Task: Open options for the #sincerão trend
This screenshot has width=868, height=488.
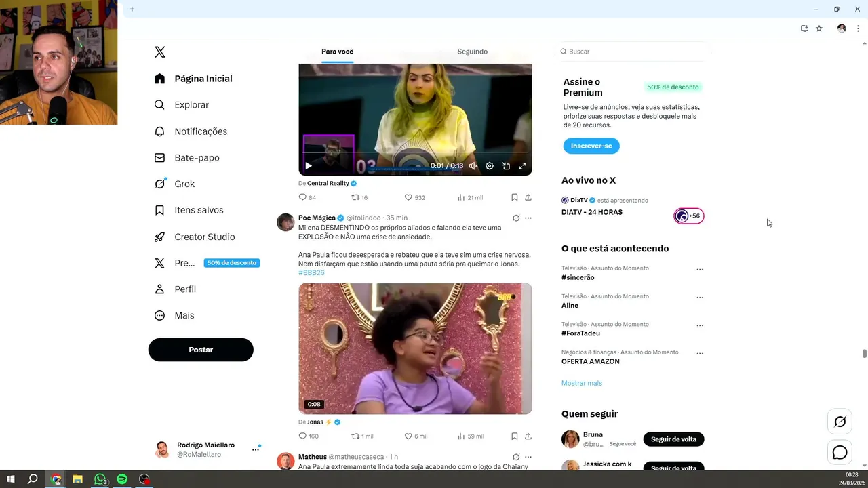Action: (700, 270)
